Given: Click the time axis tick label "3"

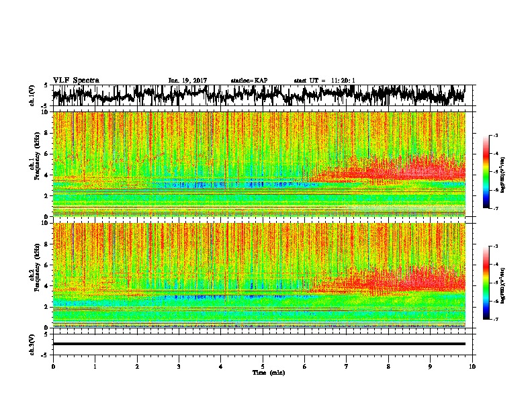Looking at the screenshot, I should 179,367.
